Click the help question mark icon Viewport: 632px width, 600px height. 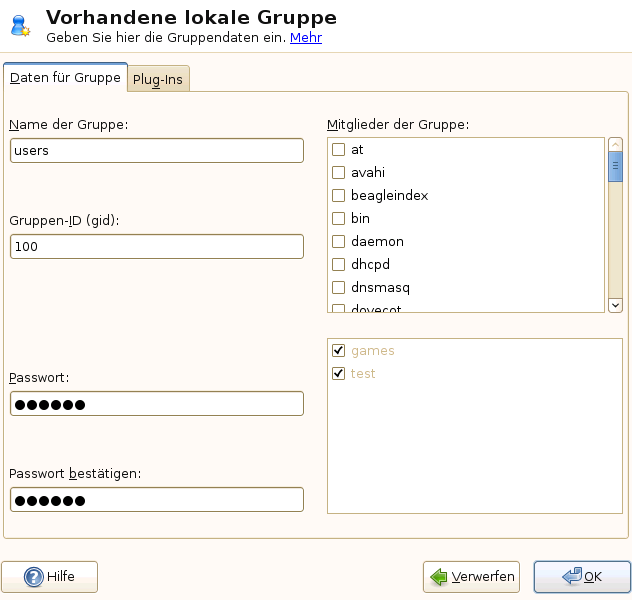tap(33, 577)
